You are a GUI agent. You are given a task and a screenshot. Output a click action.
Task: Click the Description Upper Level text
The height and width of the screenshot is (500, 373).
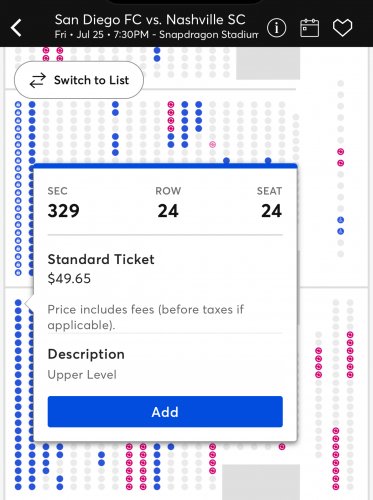82,375
